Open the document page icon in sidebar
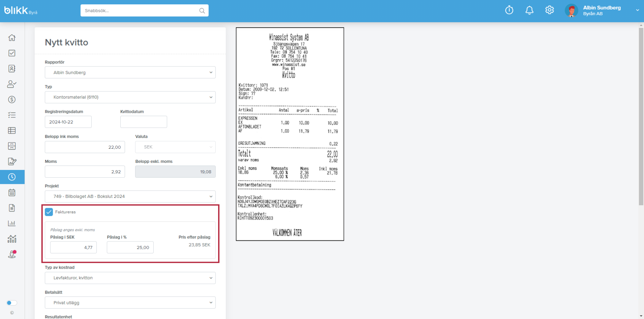644x319 pixels. click(12, 208)
